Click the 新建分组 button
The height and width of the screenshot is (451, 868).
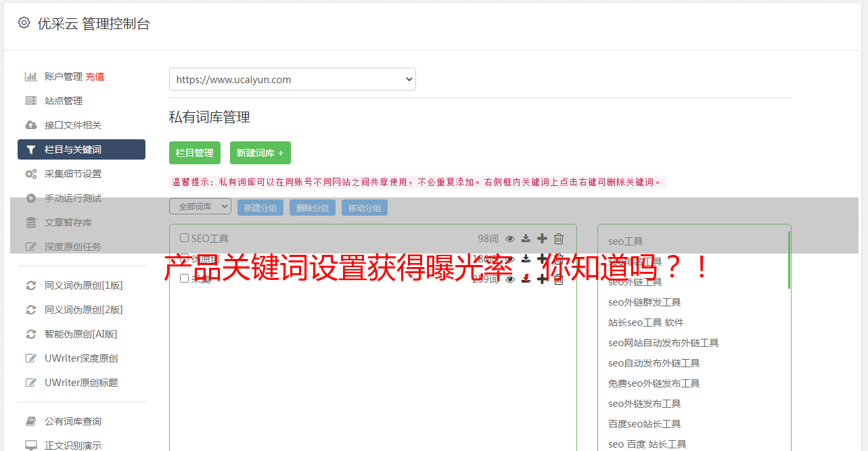point(260,208)
